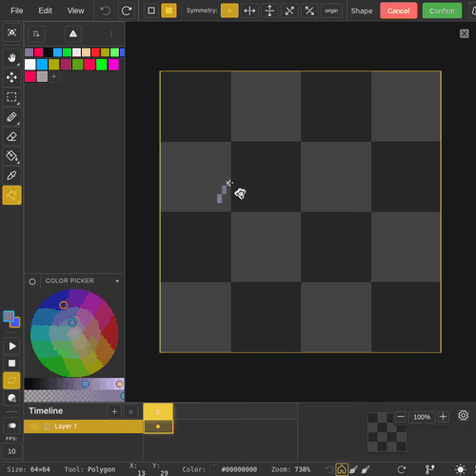Screen dimensions: 476x476
Task: Enable descending diagonal symmetry
Action: (x=309, y=10)
